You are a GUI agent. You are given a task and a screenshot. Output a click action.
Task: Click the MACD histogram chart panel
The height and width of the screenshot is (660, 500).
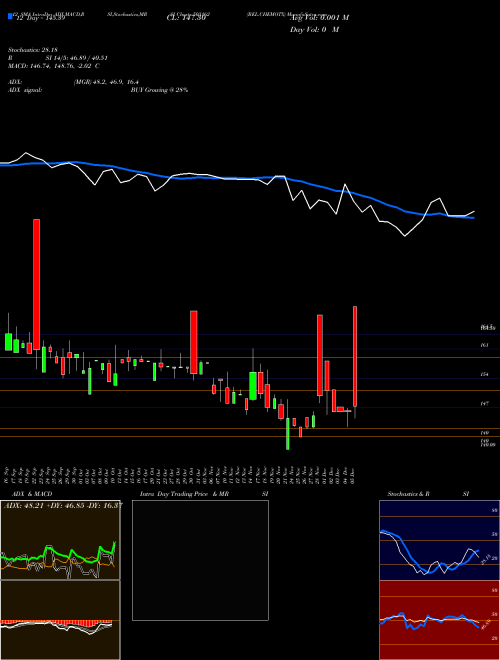[x=60, y=620]
